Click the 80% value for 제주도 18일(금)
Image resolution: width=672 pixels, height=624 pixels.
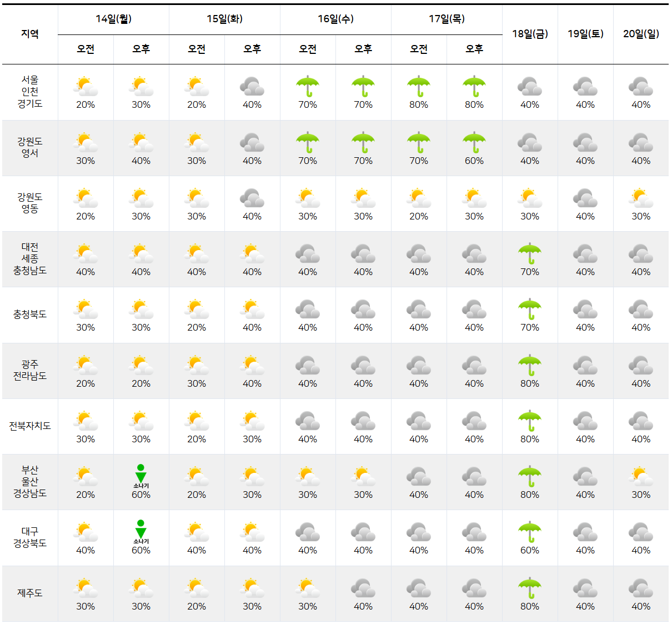(x=530, y=606)
